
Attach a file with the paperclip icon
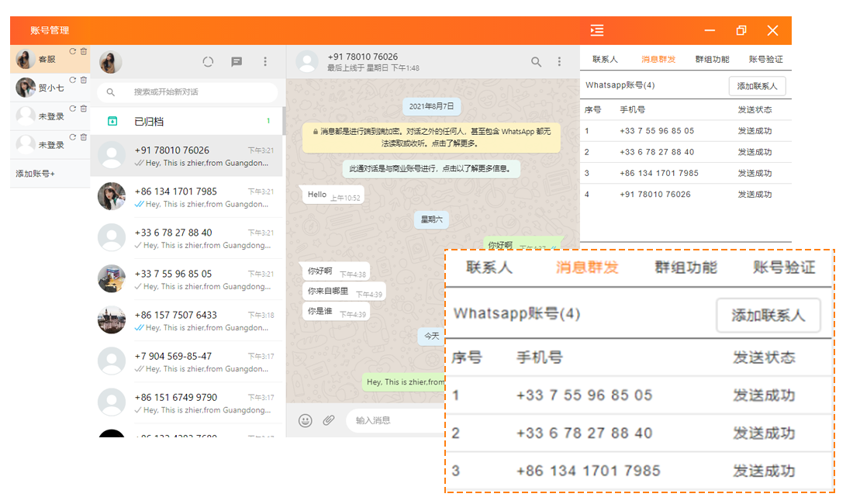pos(329,420)
